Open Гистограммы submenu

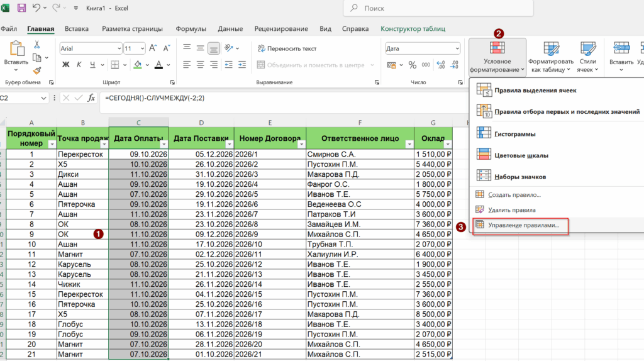pos(556,134)
